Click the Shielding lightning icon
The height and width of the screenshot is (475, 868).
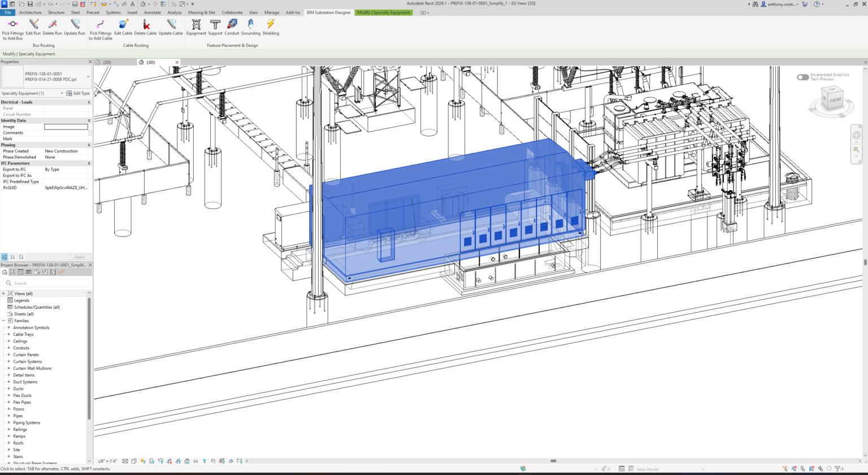coord(271,24)
